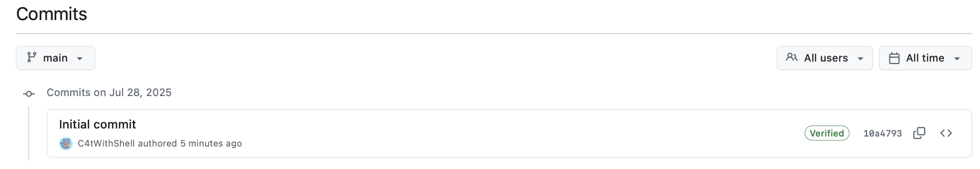Open commit hash 10a4793

click(x=882, y=133)
